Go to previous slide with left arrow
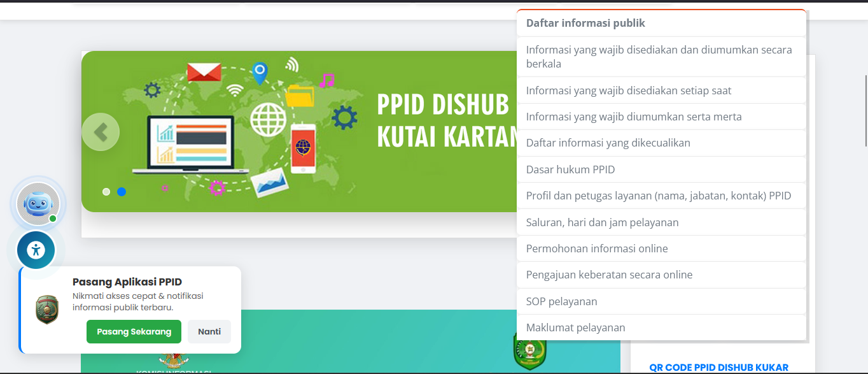The width and height of the screenshot is (868, 374). coord(101,133)
